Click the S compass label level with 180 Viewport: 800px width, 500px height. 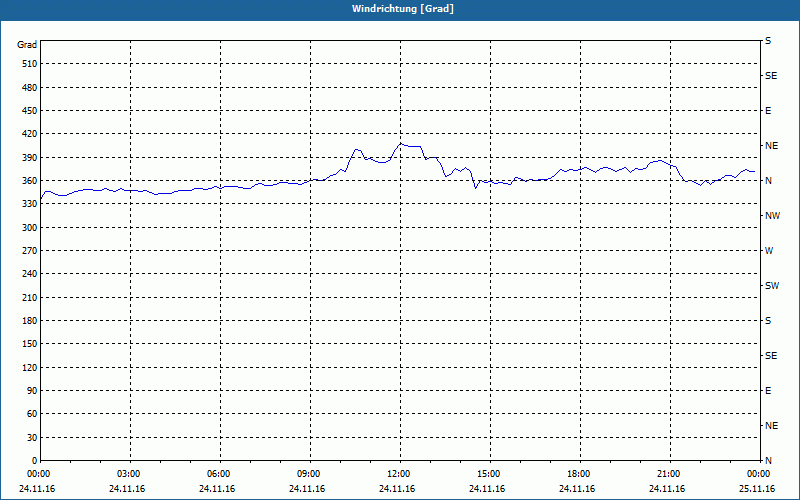coord(768,321)
